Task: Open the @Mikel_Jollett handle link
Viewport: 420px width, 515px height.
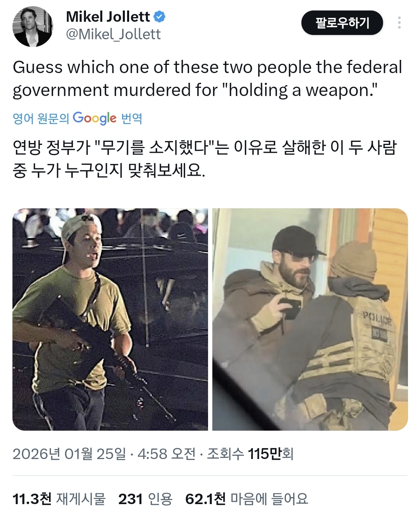Action: 113,35
